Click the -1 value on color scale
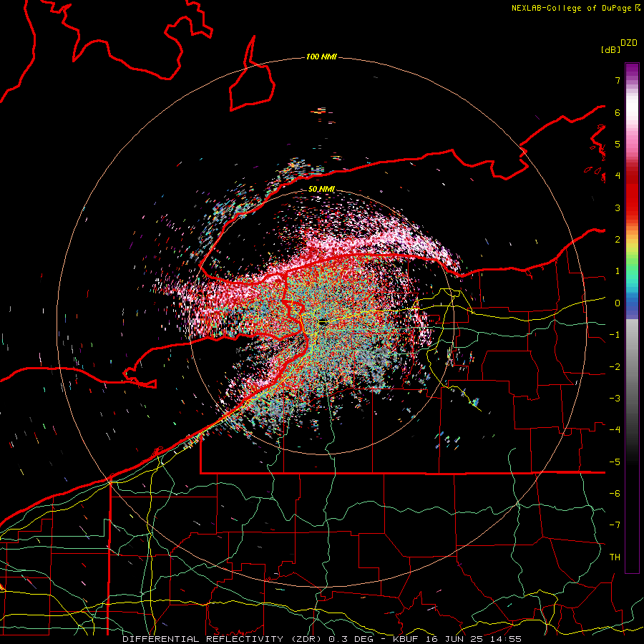644x644 pixels. tap(615, 335)
